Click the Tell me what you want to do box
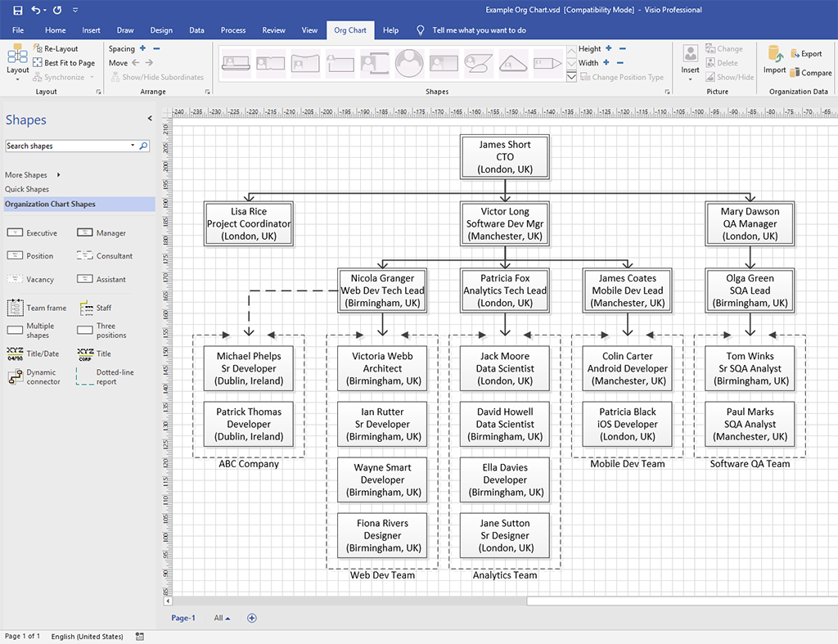The height and width of the screenshot is (644, 838). [479, 30]
